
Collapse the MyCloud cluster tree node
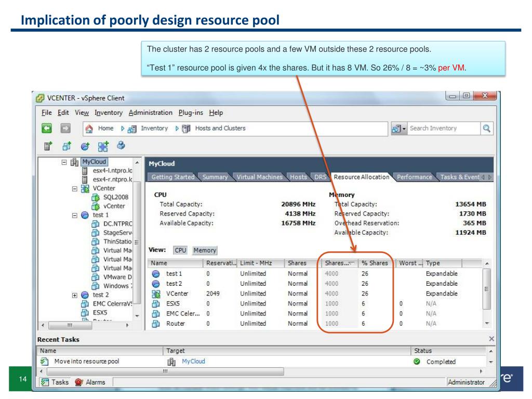tap(63, 162)
